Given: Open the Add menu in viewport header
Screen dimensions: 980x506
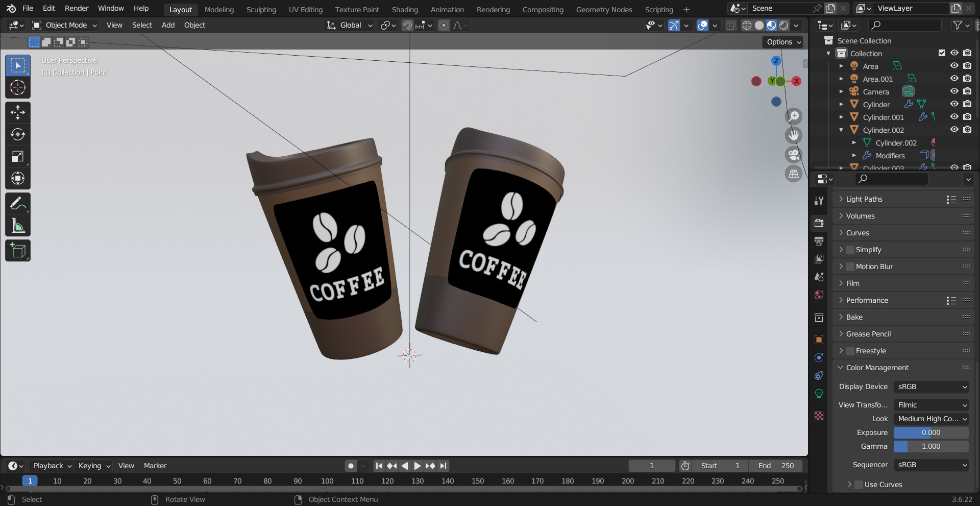Looking at the screenshot, I should 168,25.
